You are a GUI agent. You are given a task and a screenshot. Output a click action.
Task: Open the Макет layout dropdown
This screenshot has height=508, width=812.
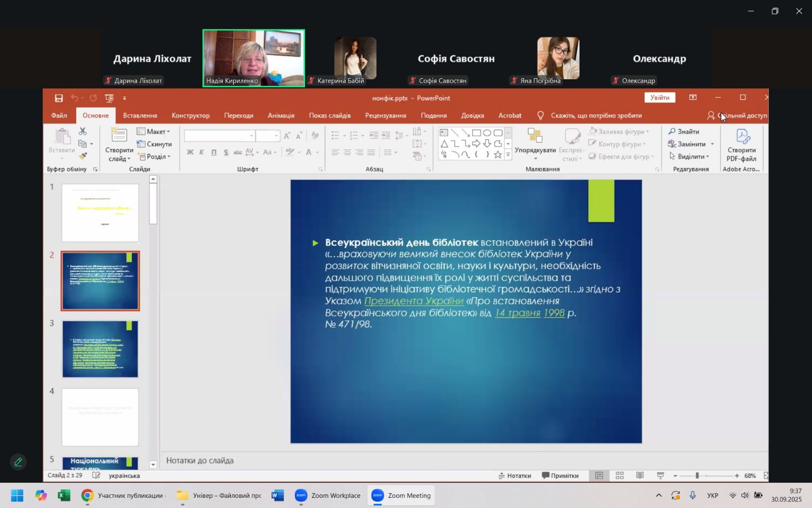pos(154,132)
